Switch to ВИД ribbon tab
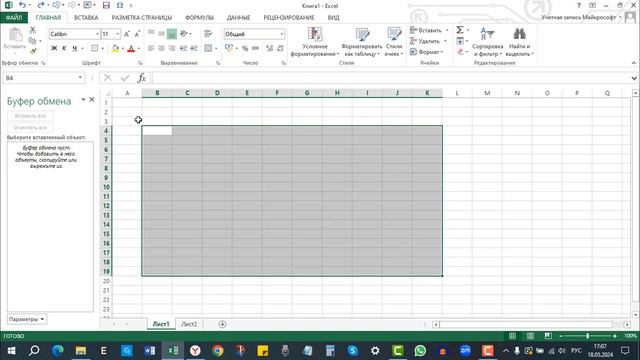 click(333, 18)
